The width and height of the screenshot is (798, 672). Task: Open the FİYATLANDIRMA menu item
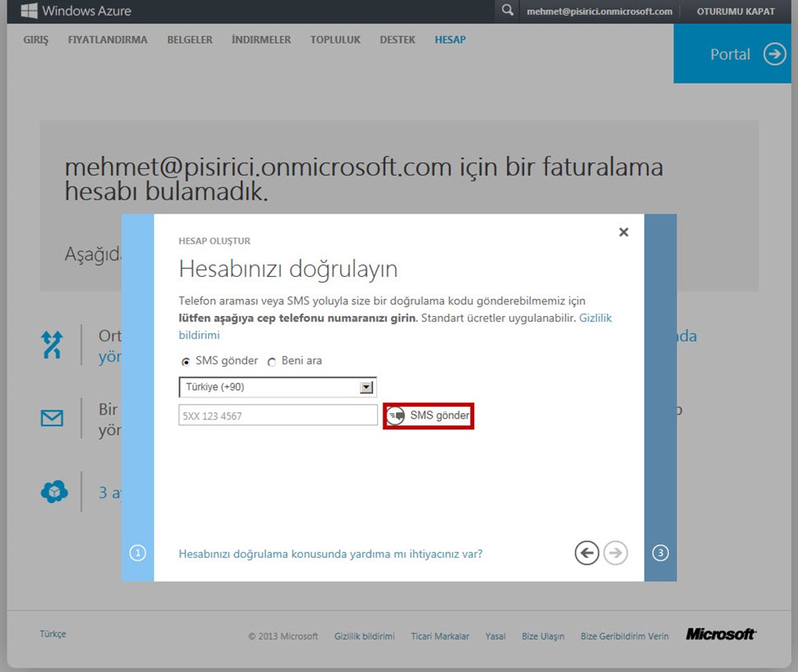108,40
